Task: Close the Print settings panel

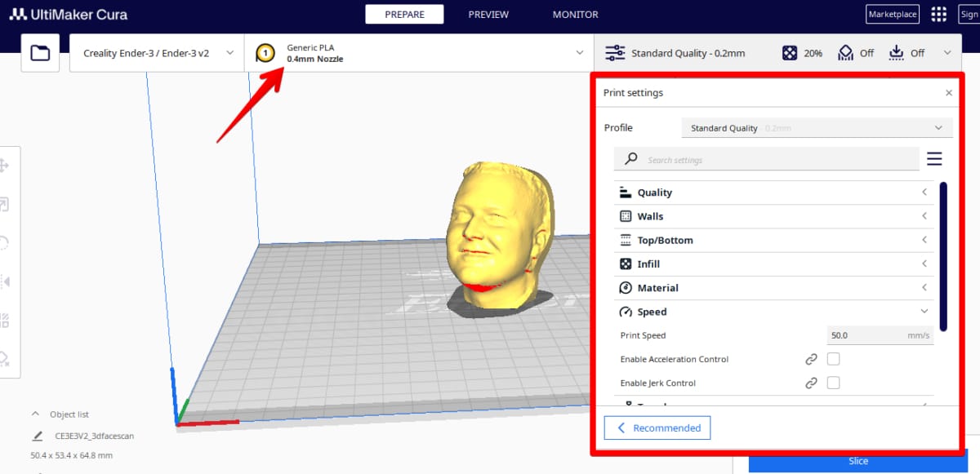Action: pos(948,93)
